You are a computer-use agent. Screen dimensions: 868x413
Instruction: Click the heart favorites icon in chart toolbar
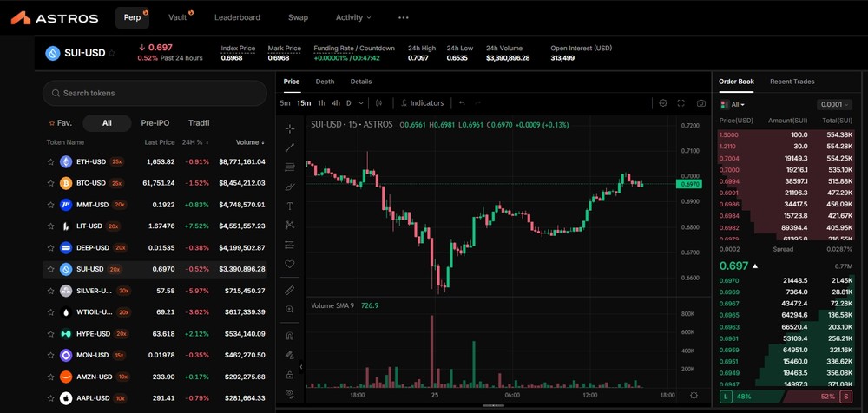(x=290, y=264)
